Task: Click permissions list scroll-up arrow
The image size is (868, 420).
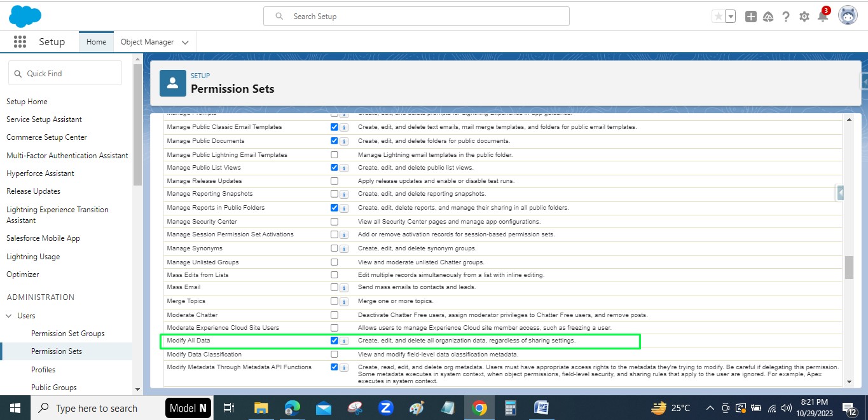Action: [x=849, y=119]
